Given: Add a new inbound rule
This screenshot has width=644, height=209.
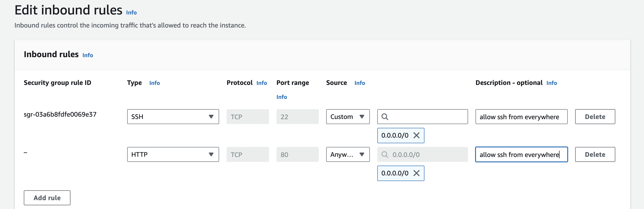Looking at the screenshot, I should point(47,198).
